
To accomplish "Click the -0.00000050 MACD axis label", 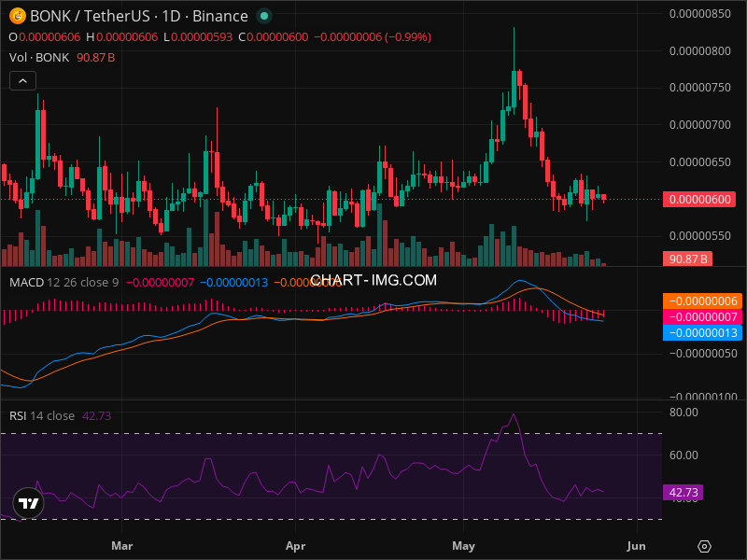I will (x=703, y=354).
